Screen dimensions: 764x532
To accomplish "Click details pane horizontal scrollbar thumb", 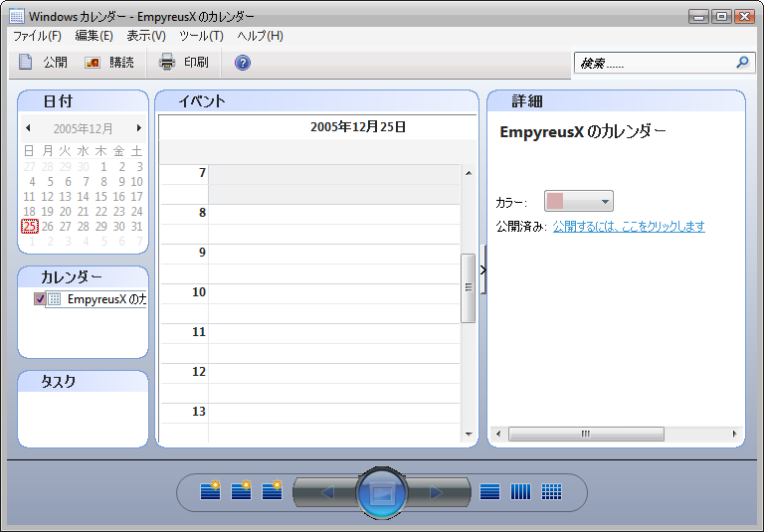I will coord(586,434).
